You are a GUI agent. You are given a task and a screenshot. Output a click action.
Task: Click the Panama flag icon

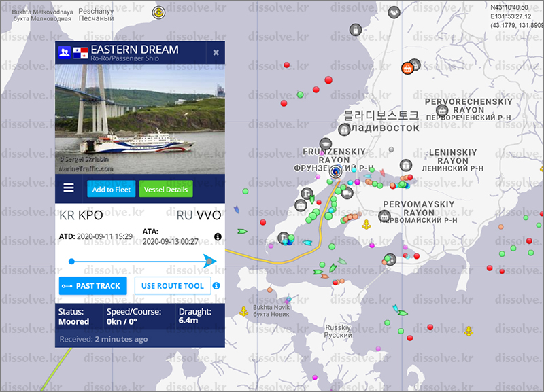coord(80,53)
